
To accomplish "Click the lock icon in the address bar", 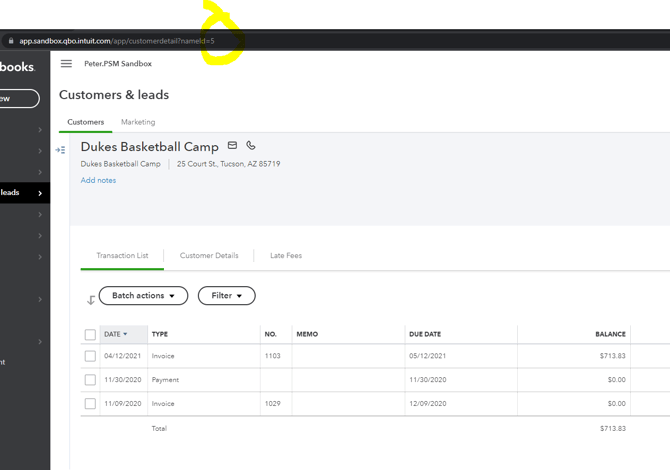I will coord(11,41).
